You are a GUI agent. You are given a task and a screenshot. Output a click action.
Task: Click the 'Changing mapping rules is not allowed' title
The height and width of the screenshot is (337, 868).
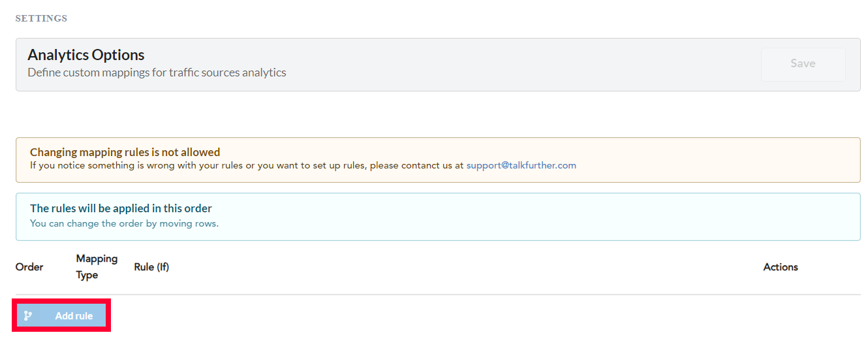point(125,152)
